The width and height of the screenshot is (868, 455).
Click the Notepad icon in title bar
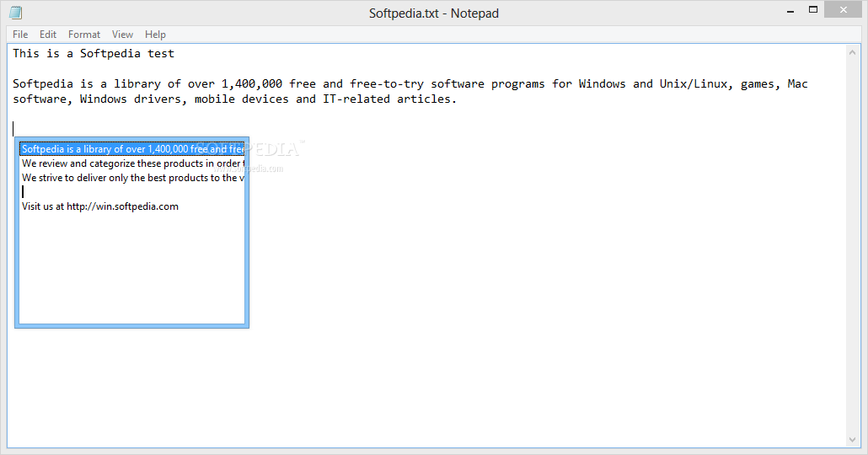[x=16, y=12]
